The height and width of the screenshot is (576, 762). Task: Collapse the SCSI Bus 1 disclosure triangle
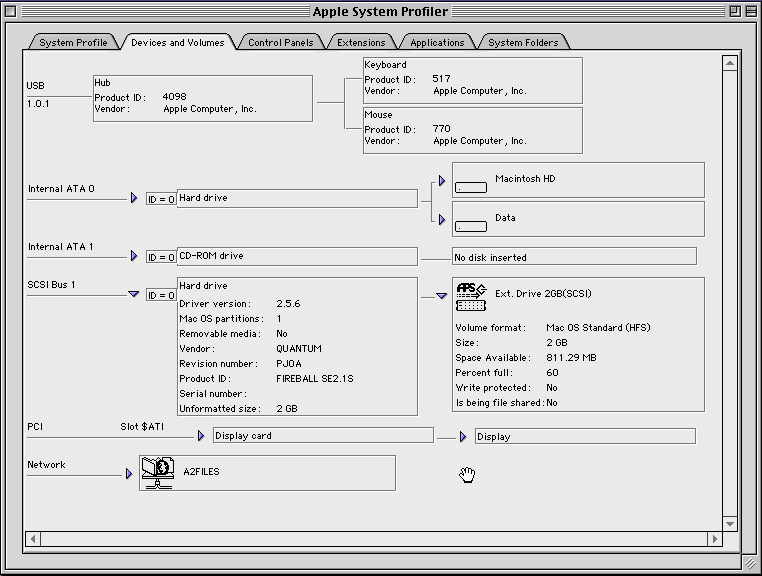[134, 294]
